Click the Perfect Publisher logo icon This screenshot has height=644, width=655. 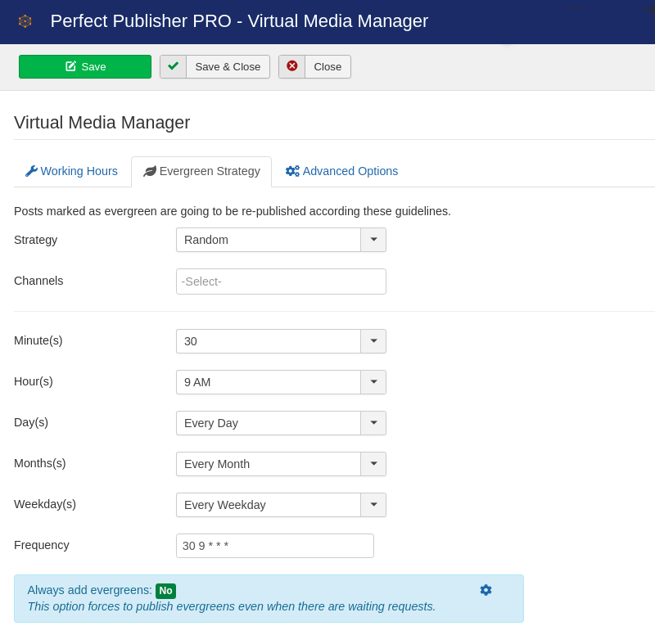[25, 21]
